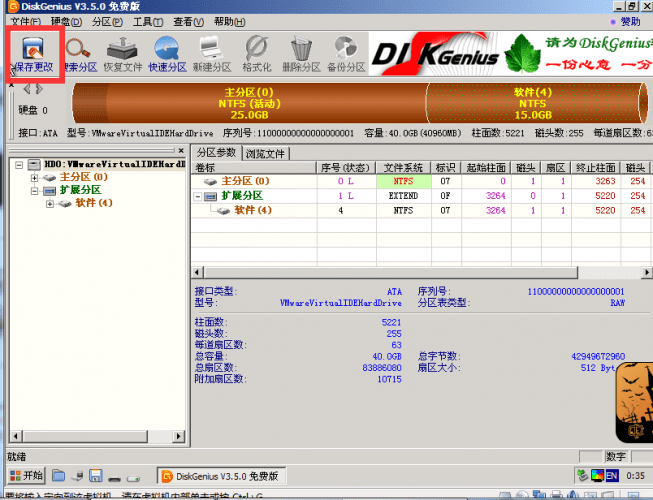Click the tree panel left scroll arrow
653x500 pixels.
click(x=16, y=436)
